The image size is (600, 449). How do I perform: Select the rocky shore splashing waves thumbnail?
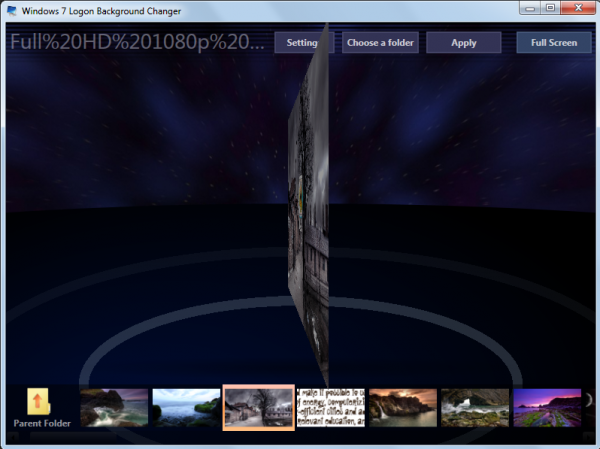pyautogui.click(x=475, y=408)
